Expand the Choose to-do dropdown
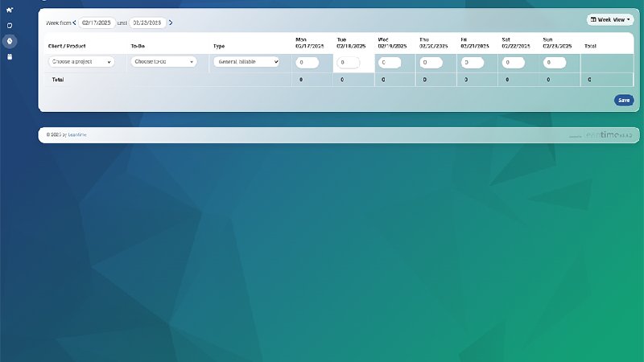Image resolution: width=644 pixels, height=362 pixels. (x=163, y=62)
